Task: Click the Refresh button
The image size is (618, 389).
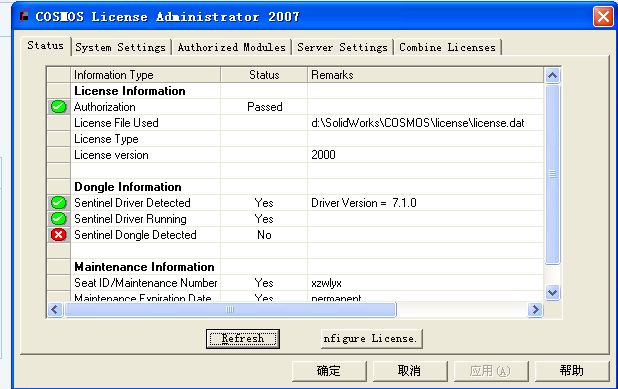Action: [243, 339]
